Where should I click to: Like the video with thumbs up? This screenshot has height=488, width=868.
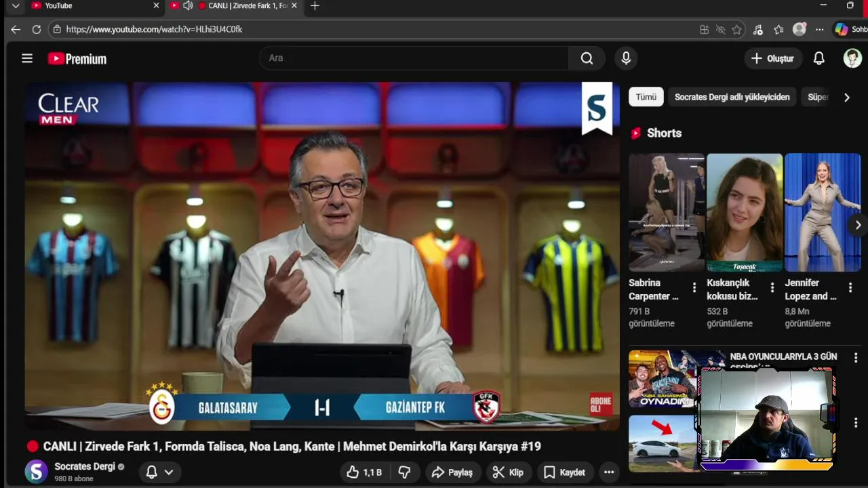click(x=365, y=472)
